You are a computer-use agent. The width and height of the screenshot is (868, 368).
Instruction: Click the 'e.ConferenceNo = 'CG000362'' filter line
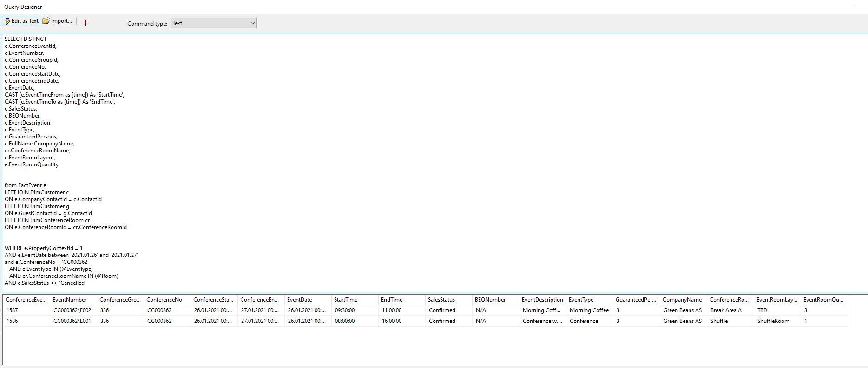click(x=46, y=262)
